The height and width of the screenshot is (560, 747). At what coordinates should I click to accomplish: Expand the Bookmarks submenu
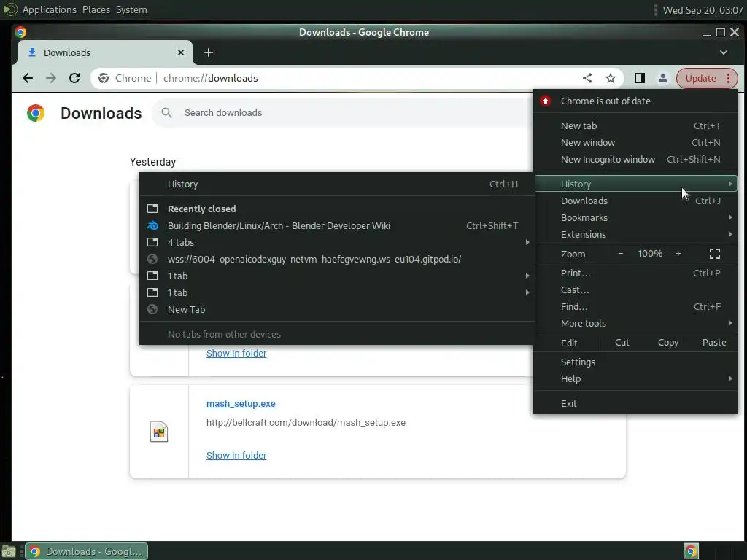pyautogui.click(x=636, y=217)
